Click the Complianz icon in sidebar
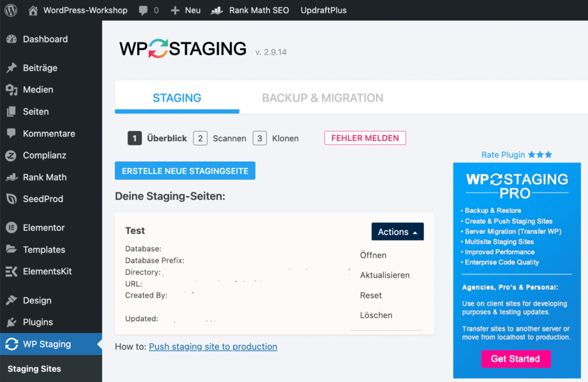The image size is (588, 382). coord(11,155)
